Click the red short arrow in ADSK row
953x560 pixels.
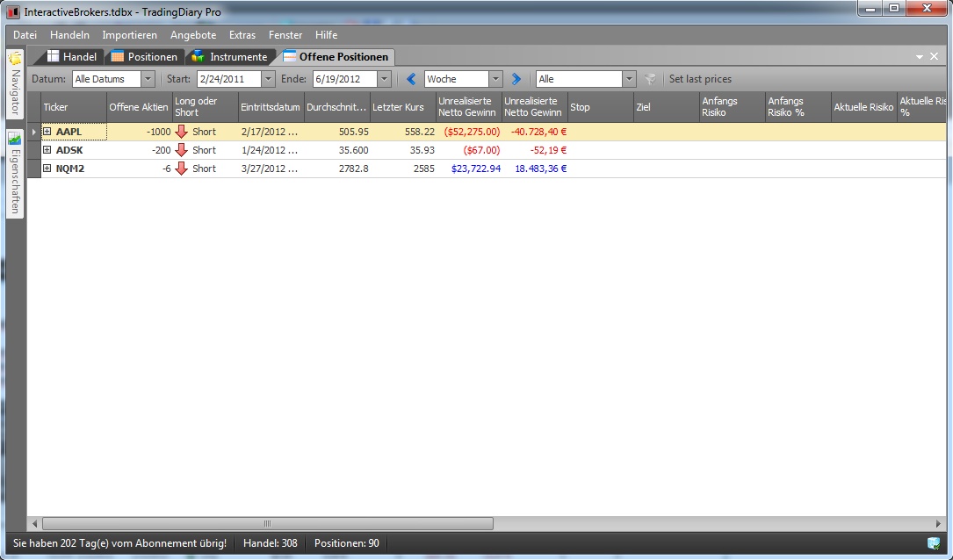pos(181,150)
